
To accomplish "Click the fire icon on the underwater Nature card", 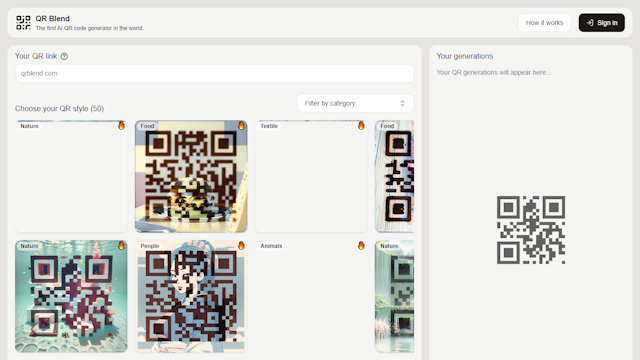I will (x=121, y=245).
